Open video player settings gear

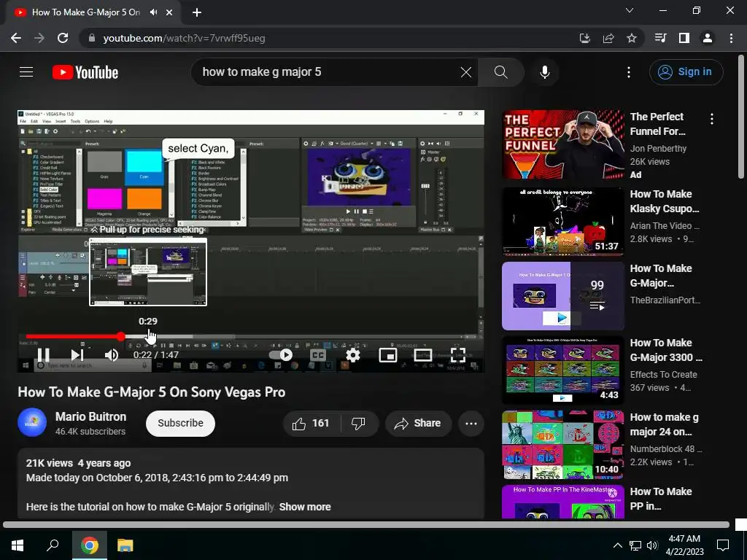352,355
